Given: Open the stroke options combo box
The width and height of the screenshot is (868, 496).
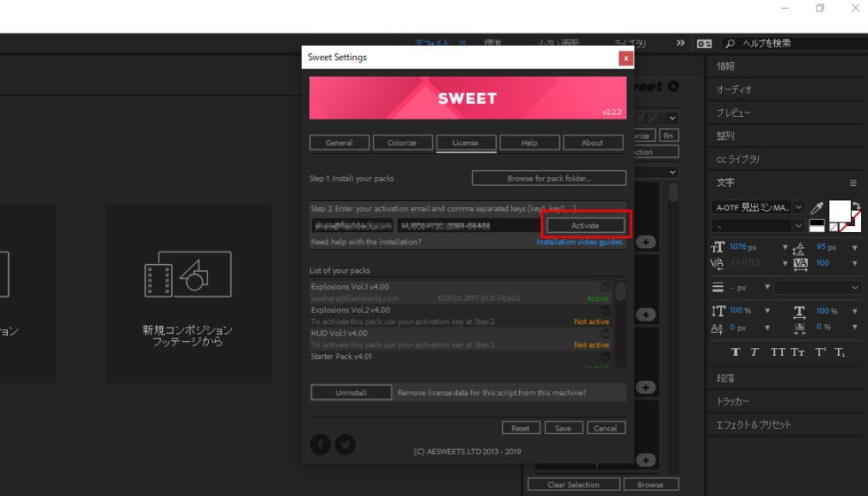Looking at the screenshot, I should tap(817, 287).
